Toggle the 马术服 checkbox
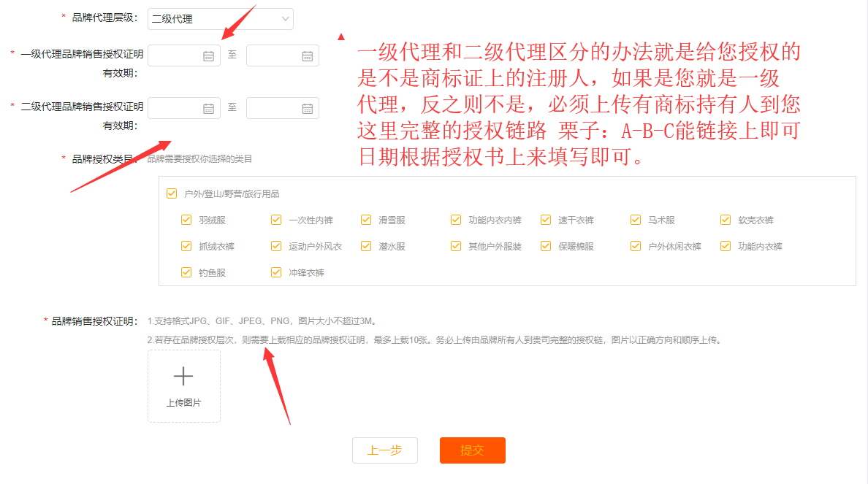Image resolution: width=868 pixels, height=484 pixels. point(636,220)
